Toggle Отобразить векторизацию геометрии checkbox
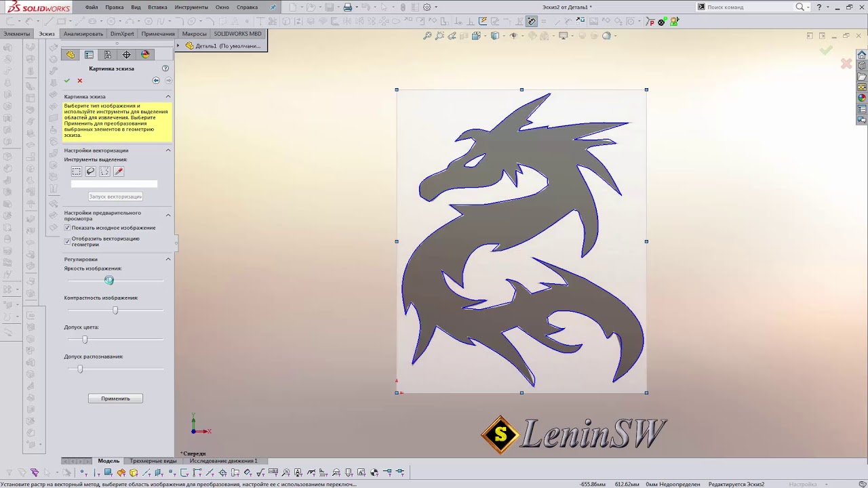The height and width of the screenshot is (488, 868). pyautogui.click(x=67, y=241)
